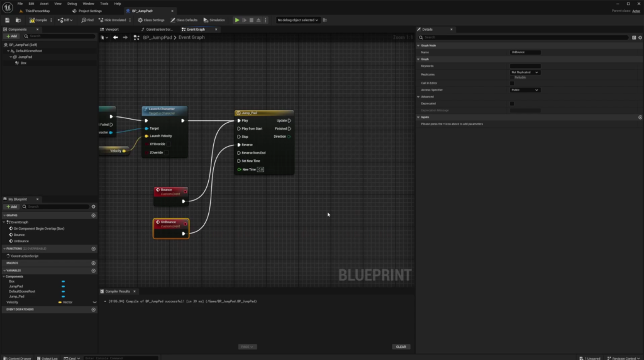Open the Revision Control menu

pyautogui.click(x=623, y=358)
